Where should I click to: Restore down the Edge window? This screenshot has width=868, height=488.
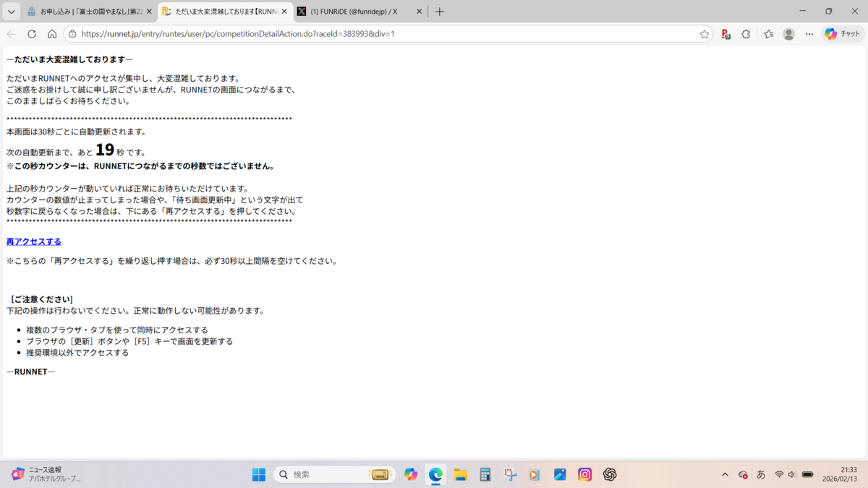829,12
